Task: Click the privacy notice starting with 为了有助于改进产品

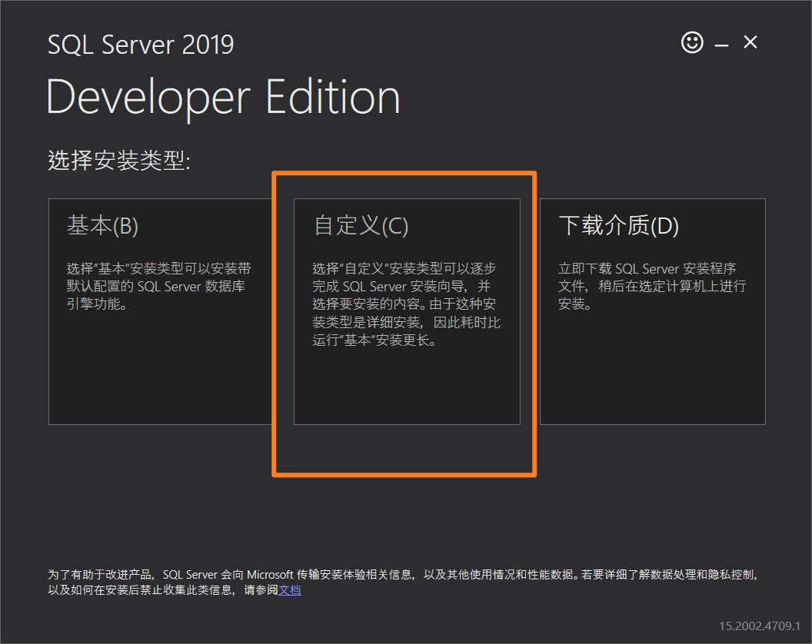Action: (x=404, y=583)
